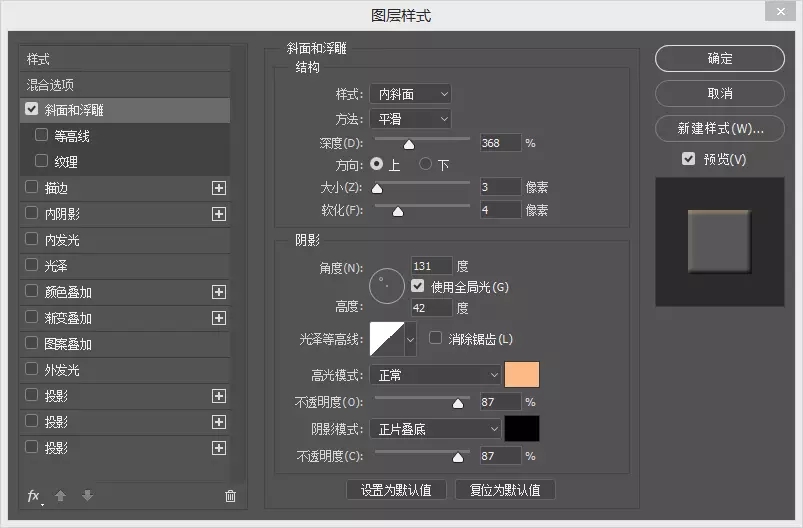Image resolution: width=803 pixels, height=528 pixels.
Task: Click the 软化 slider handle
Action: [x=398, y=212]
